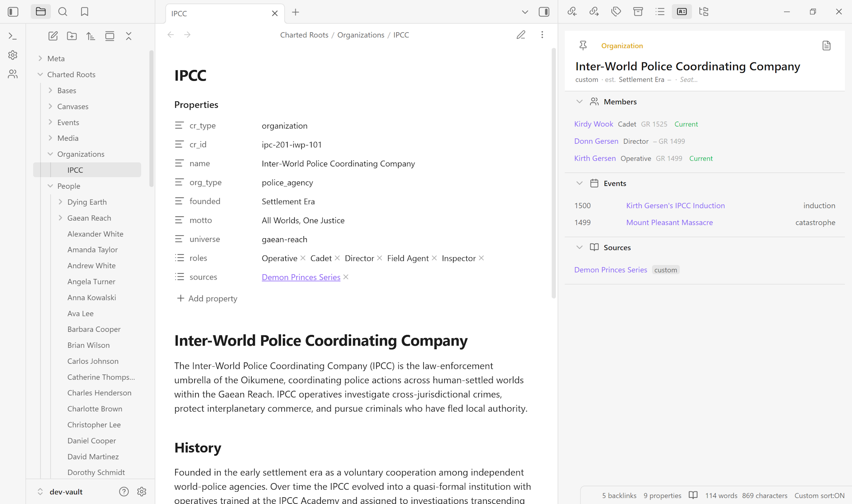Expand the Dying Earth folder
The height and width of the screenshot is (504, 852).
[x=60, y=202]
